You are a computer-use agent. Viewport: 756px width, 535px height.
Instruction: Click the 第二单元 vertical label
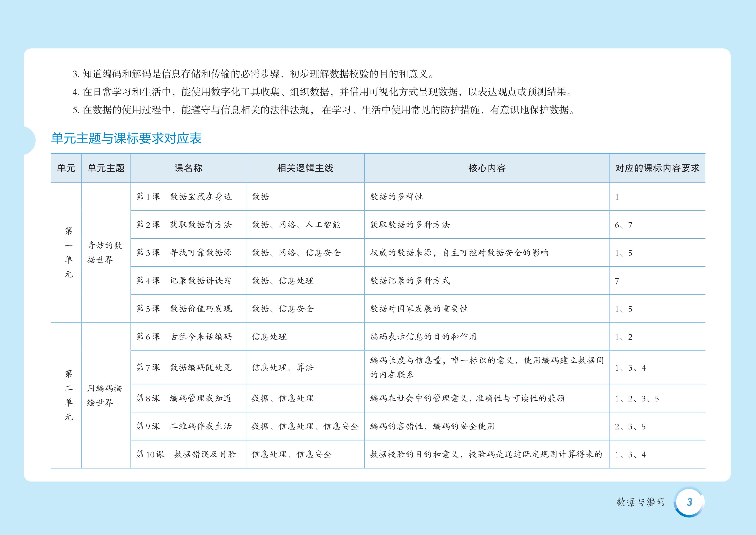(69, 395)
